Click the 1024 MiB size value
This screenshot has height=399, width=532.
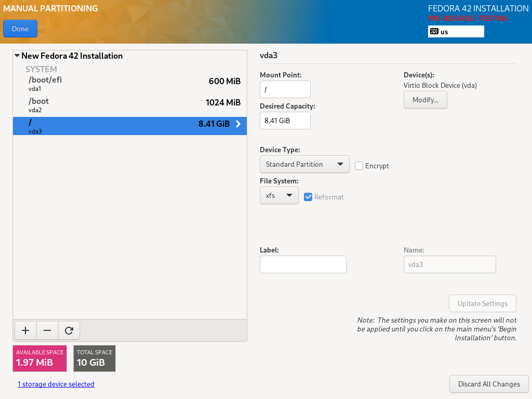[x=223, y=103]
